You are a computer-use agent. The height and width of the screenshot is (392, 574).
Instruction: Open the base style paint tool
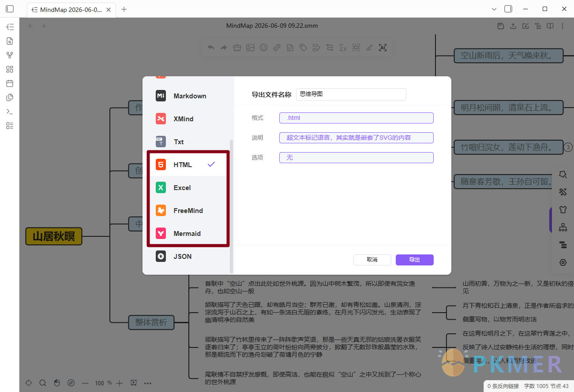click(x=563, y=192)
